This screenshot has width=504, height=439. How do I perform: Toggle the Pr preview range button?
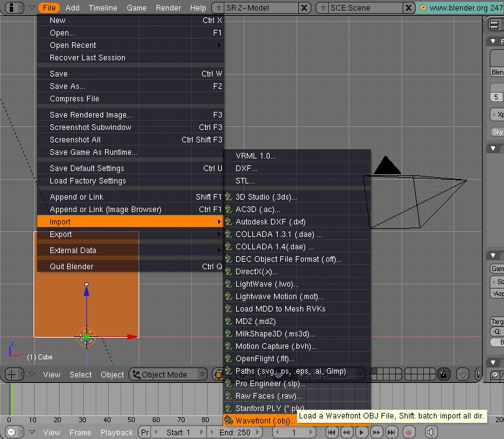(145, 432)
